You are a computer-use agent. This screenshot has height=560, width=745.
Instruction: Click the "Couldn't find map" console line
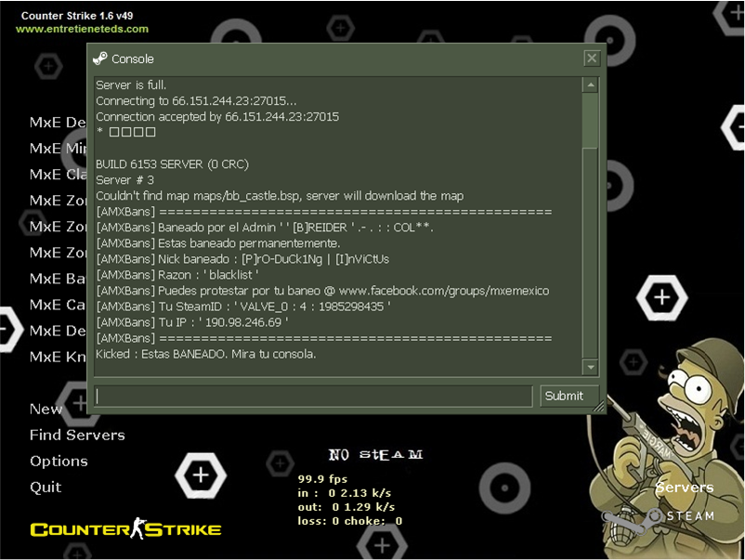click(280, 196)
